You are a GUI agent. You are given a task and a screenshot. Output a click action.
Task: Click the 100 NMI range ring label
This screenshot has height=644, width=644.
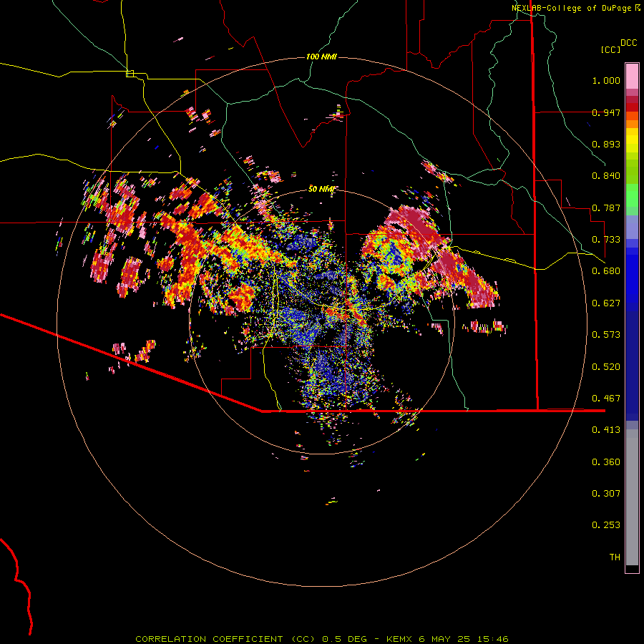tap(321, 57)
